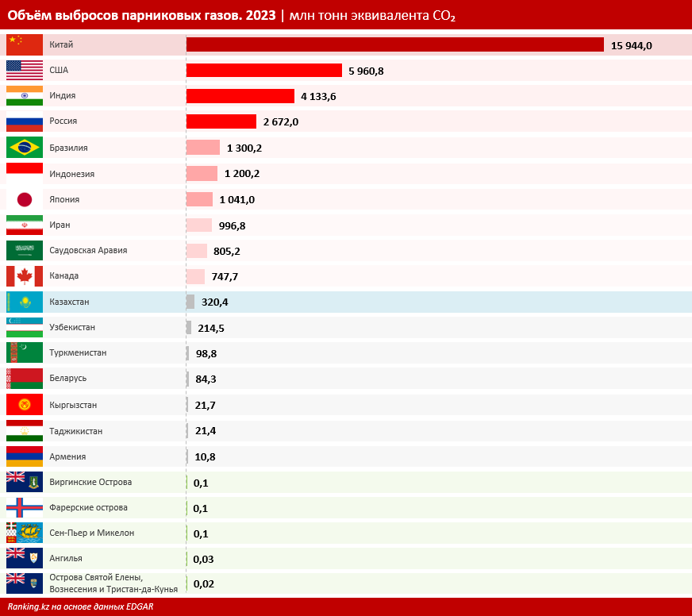This screenshot has height=616, width=692.
Task: Click the 'Казахстан' country label
Action: click(x=69, y=302)
